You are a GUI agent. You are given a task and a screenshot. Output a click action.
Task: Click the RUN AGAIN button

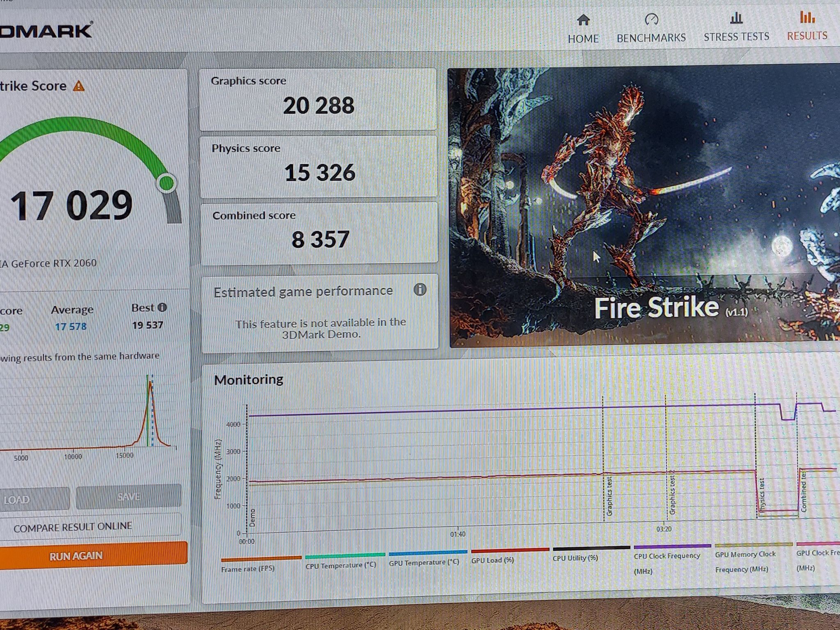coord(94,555)
